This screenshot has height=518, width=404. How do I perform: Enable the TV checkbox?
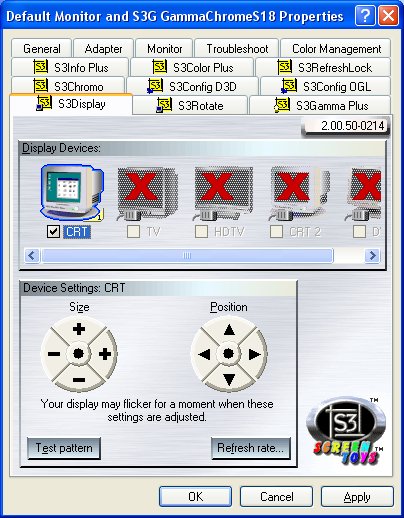coord(133,231)
